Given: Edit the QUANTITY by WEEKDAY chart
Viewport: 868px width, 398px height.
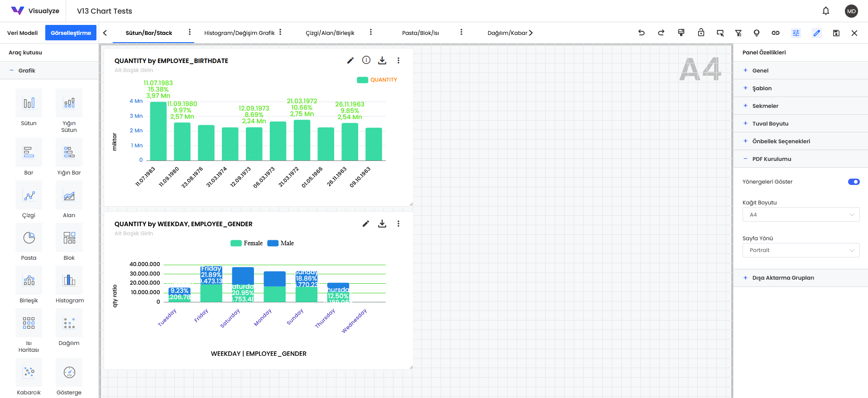Looking at the screenshot, I should [x=365, y=223].
